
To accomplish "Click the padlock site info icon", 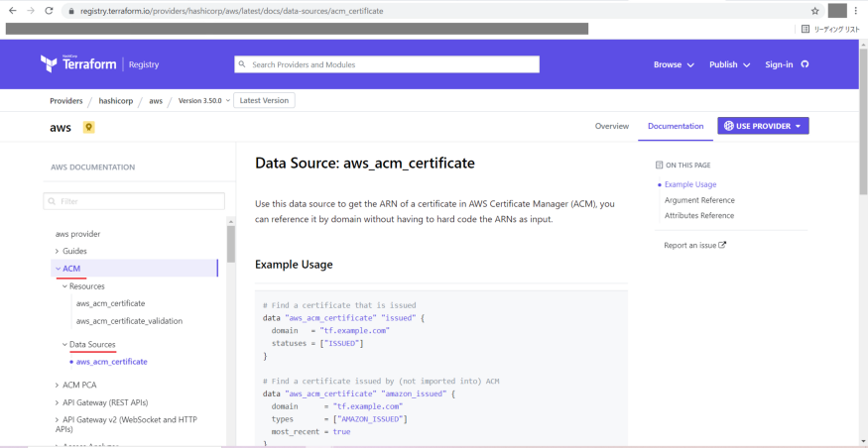I will click(x=70, y=11).
